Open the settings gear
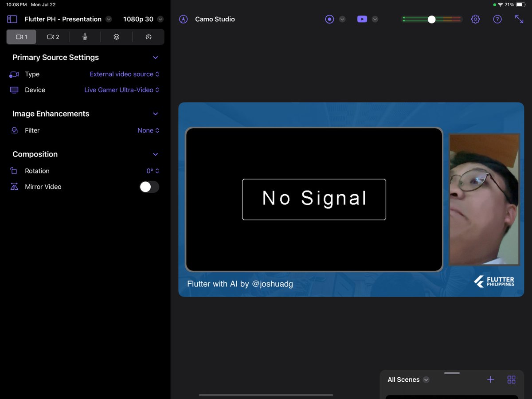Screen dimensions: 532x399 coord(475,19)
